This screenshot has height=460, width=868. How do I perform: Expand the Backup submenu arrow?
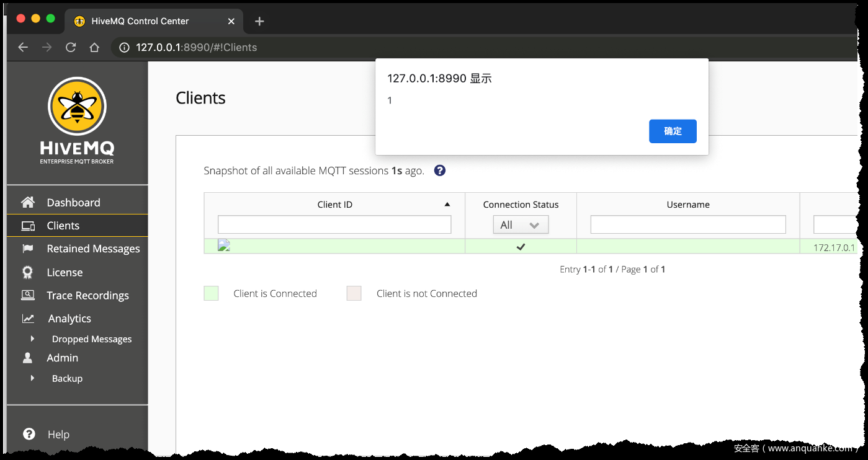[32, 378]
